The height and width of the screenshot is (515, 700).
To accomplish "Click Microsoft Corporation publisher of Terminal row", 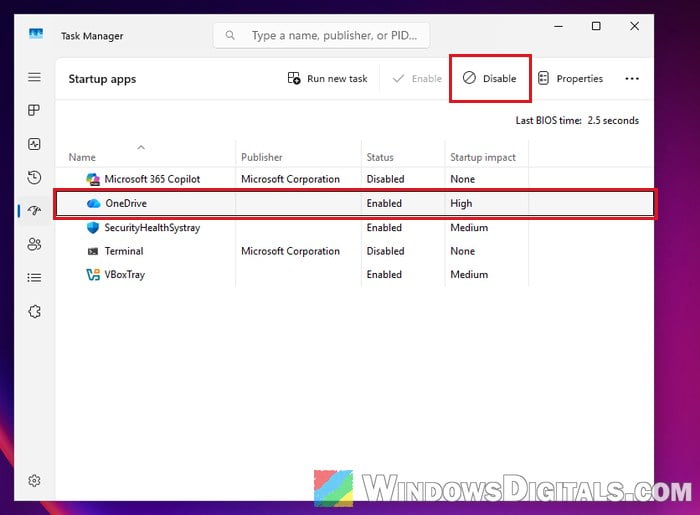I will coord(290,251).
